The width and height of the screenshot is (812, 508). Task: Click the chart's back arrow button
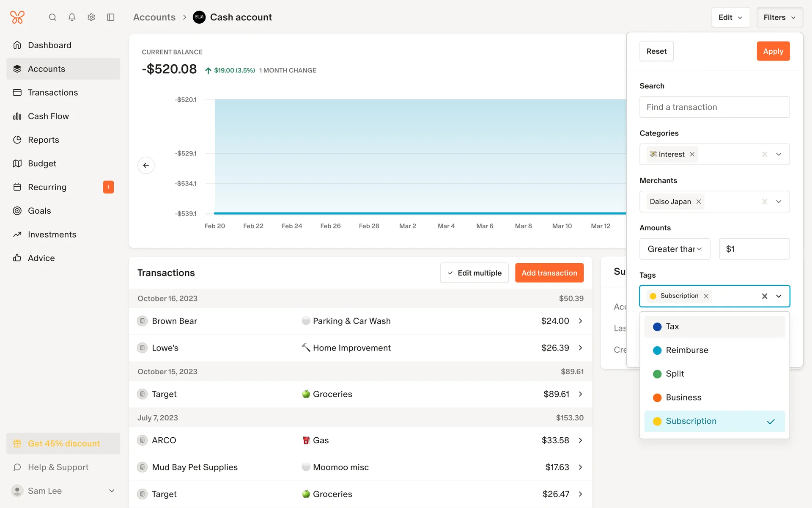point(146,165)
